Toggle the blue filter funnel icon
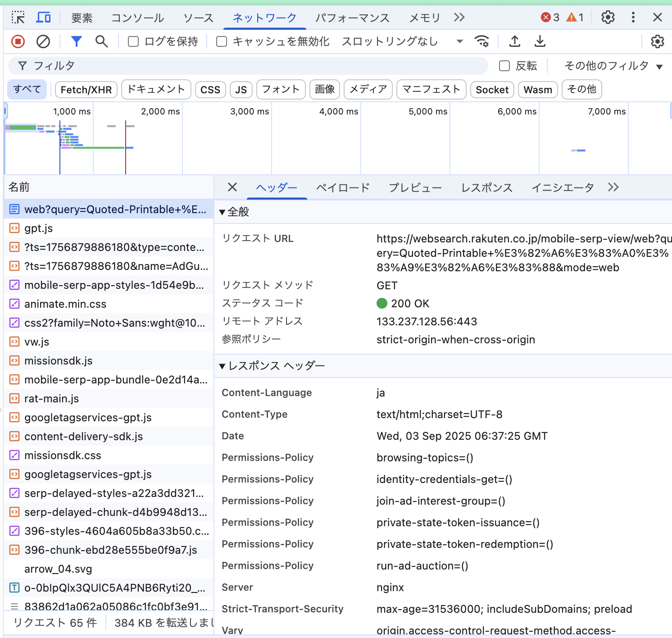This screenshot has height=638, width=672. tap(77, 41)
